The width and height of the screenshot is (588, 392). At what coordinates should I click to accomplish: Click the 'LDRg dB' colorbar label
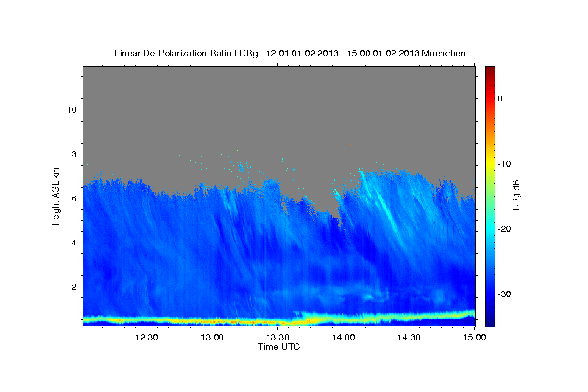coord(515,197)
